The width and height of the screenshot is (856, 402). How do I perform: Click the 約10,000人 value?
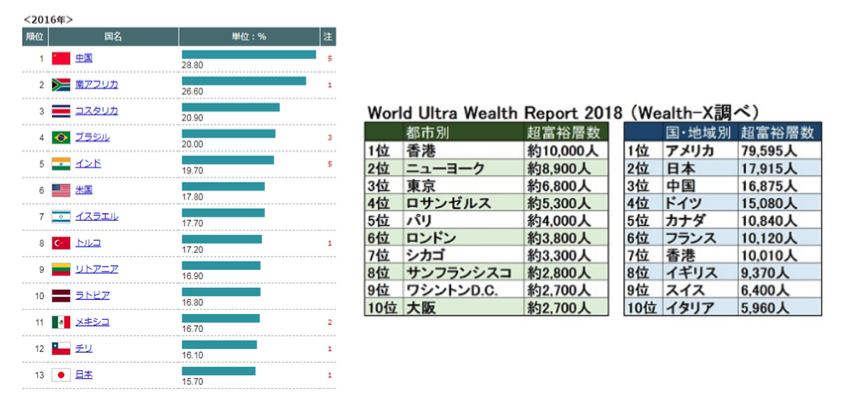click(x=562, y=150)
